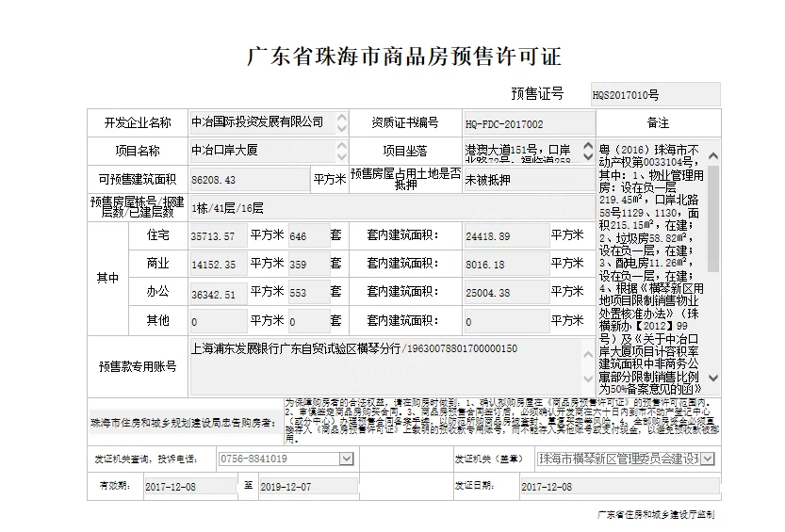Click the down arrow in 项目坐落 field

click(588, 156)
